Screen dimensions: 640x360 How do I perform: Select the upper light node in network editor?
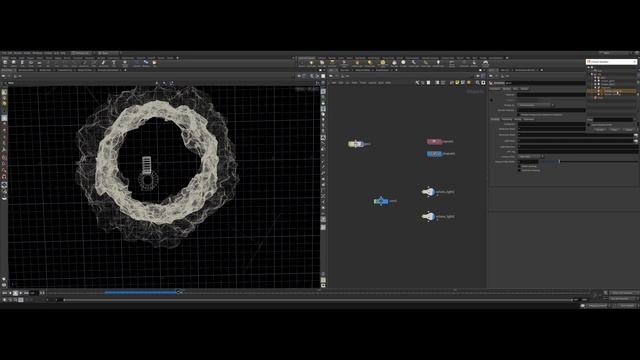(x=428, y=191)
